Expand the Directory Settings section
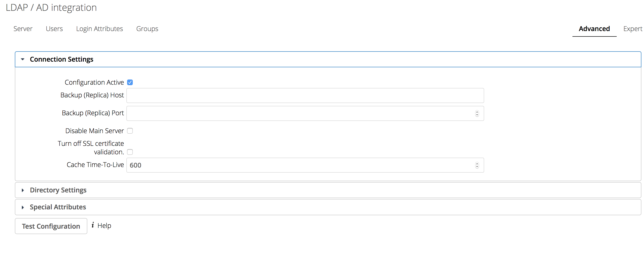This screenshot has height=263, width=644. (328, 190)
